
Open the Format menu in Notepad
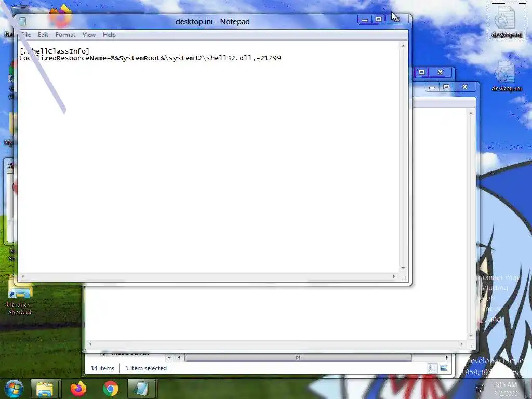tap(65, 35)
